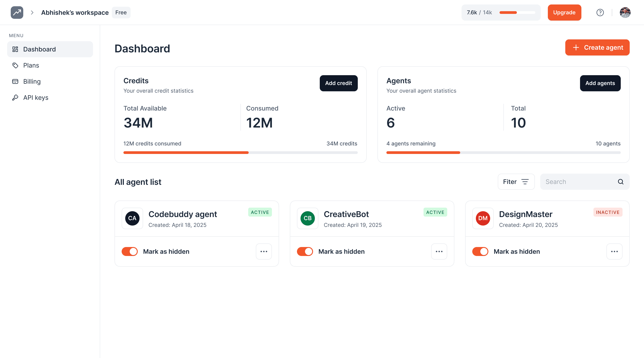
Task: Click the credits consumed progress bar
Action: [240, 153]
